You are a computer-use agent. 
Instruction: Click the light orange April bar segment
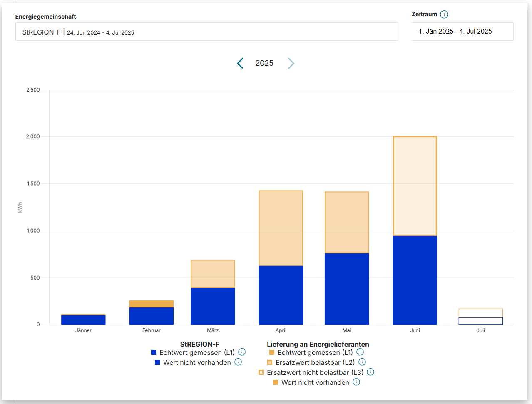pos(281,228)
